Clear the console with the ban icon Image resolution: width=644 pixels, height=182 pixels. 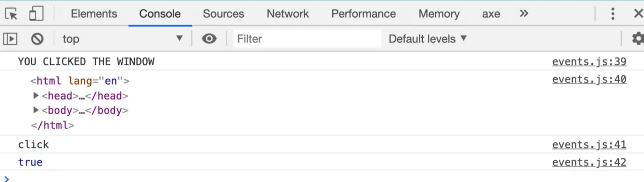pyautogui.click(x=37, y=39)
